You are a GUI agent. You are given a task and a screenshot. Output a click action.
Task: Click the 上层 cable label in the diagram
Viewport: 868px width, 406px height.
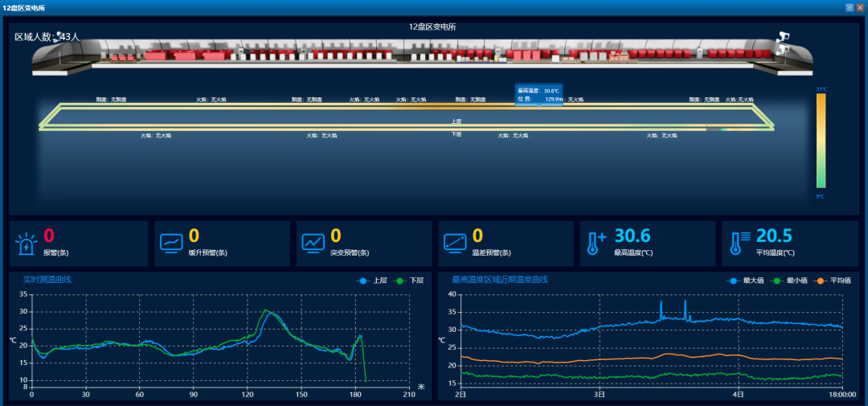pos(457,121)
